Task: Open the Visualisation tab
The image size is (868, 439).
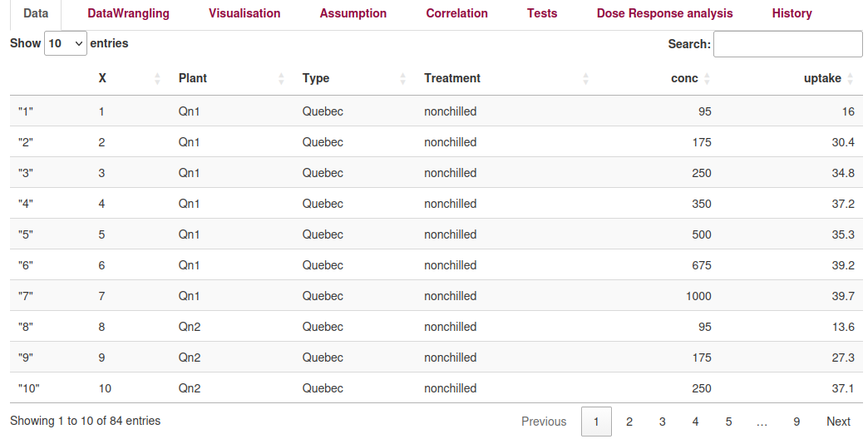Action: (x=244, y=13)
